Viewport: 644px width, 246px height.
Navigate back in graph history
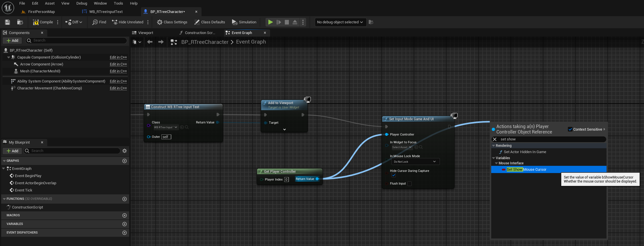[150, 42]
